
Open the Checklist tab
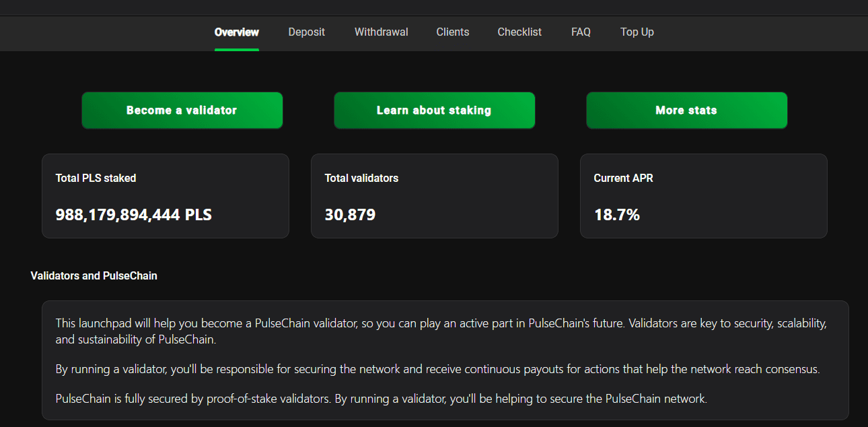pos(519,32)
